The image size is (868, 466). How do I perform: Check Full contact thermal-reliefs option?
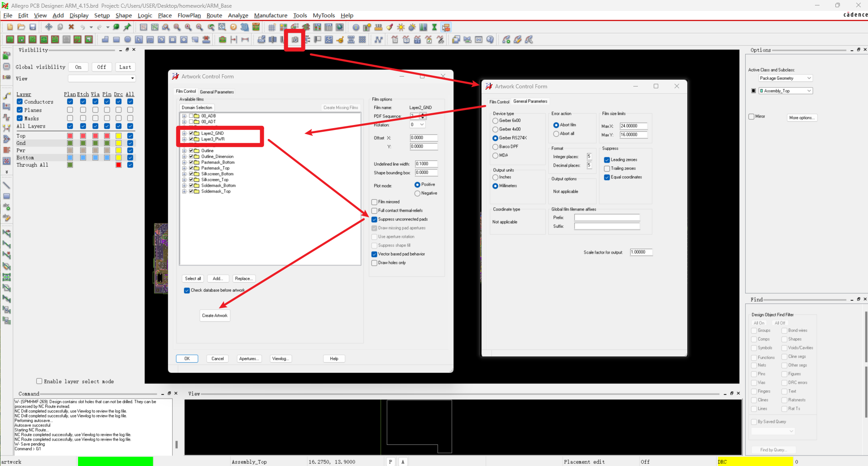[374, 211]
